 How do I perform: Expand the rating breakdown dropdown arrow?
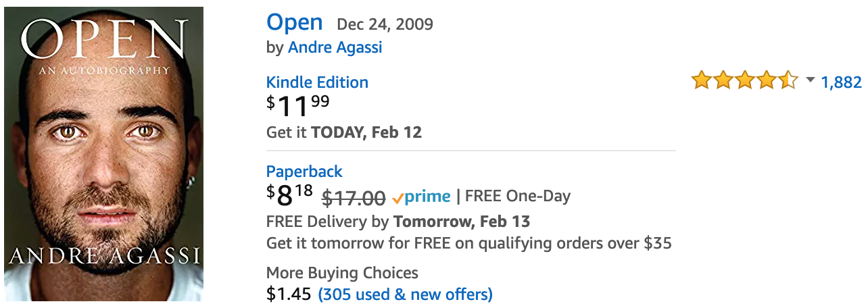(811, 81)
